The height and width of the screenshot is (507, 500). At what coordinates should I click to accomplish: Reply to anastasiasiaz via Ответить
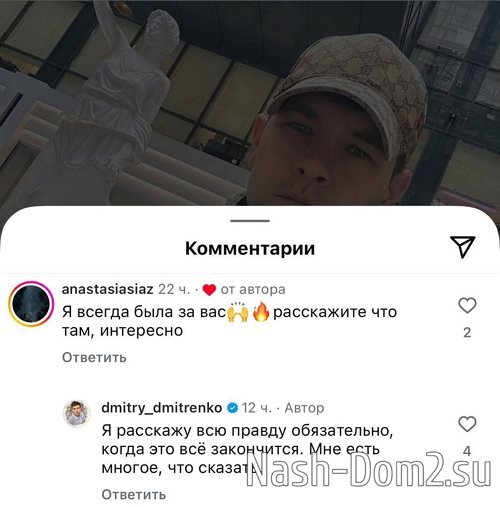(x=94, y=357)
